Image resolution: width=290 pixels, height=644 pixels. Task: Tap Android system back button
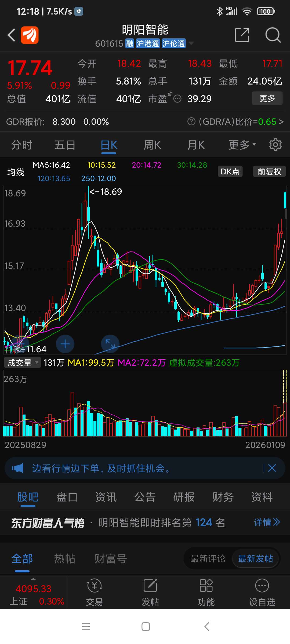207,626
